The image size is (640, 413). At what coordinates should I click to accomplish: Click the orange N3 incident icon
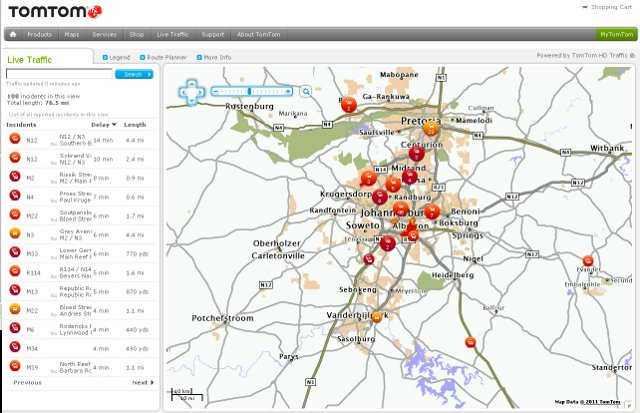[16, 234]
